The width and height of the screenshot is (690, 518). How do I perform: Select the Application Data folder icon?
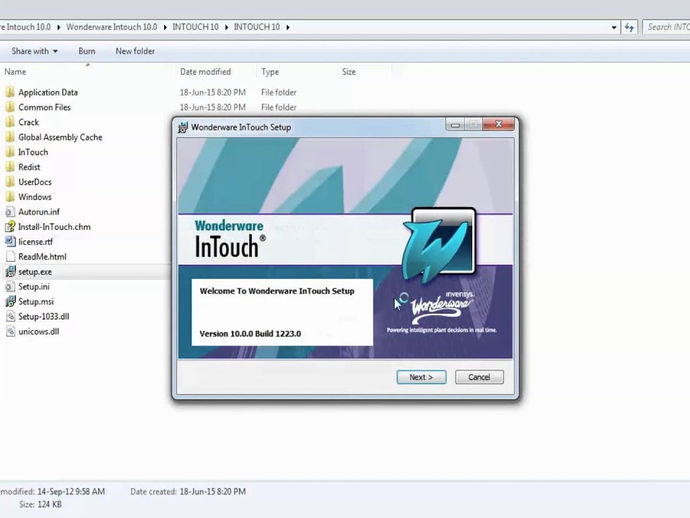tap(10, 92)
